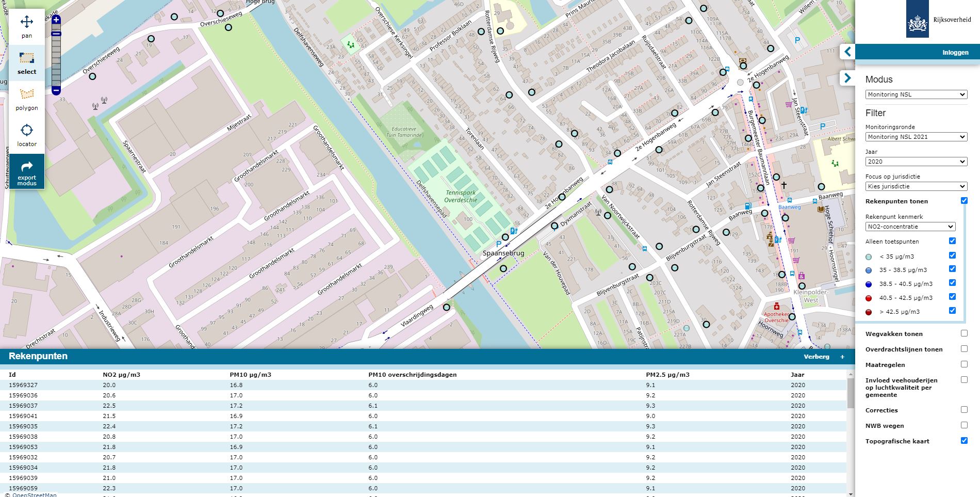Enable Invloed veehouderijen layer
The height and width of the screenshot is (497, 980).
(964, 380)
